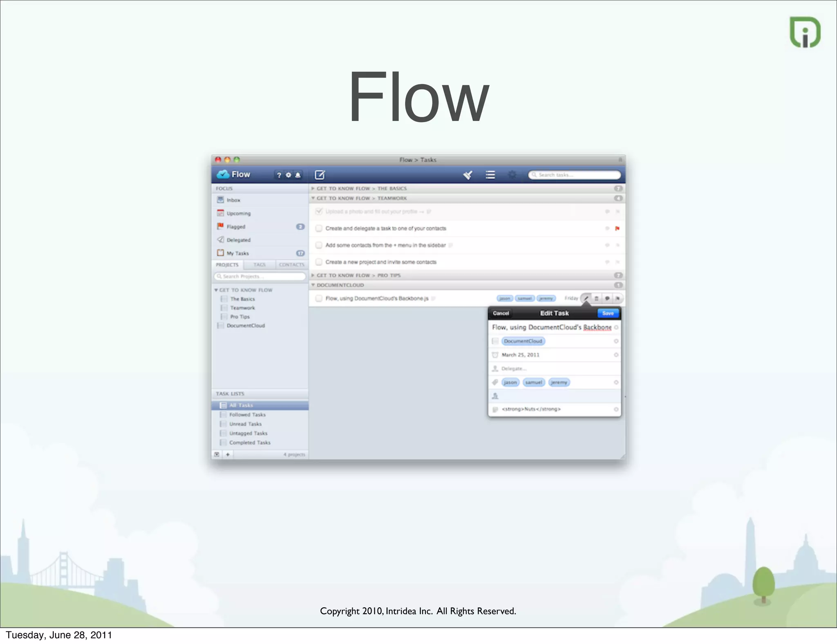Click Save in Edit Task popup
The width and height of the screenshot is (837, 644).
pyautogui.click(x=608, y=313)
